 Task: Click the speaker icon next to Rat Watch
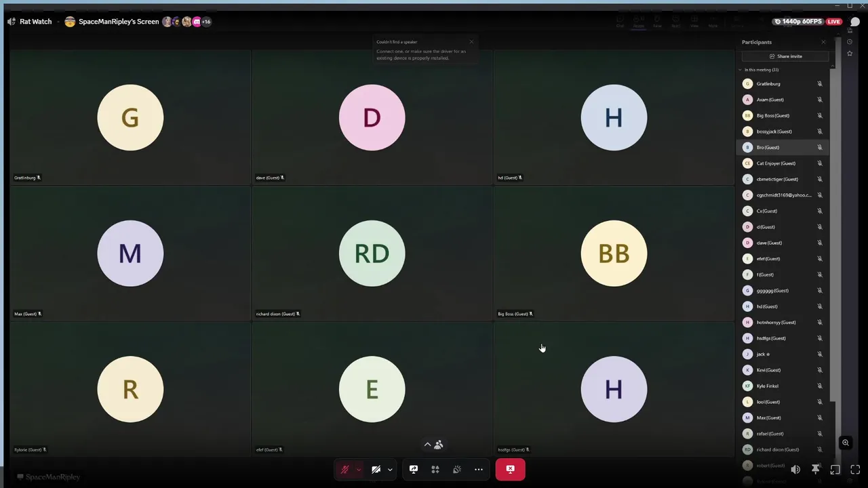(x=12, y=22)
